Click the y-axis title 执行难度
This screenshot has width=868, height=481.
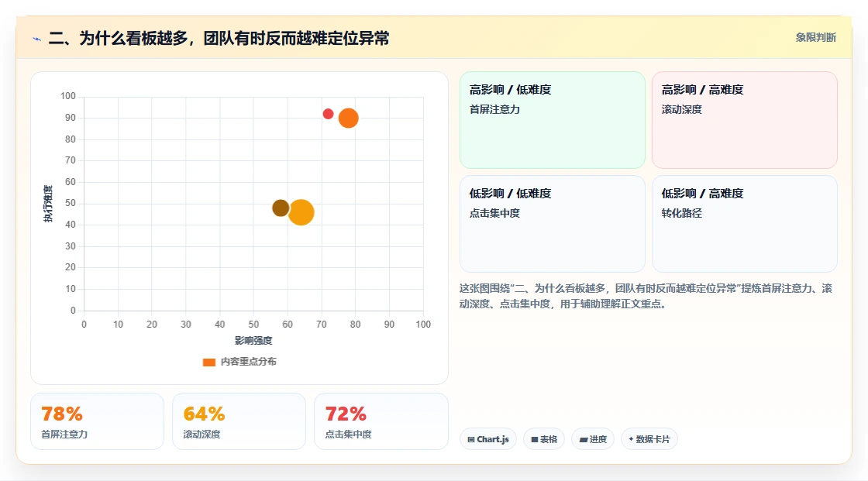(48, 204)
